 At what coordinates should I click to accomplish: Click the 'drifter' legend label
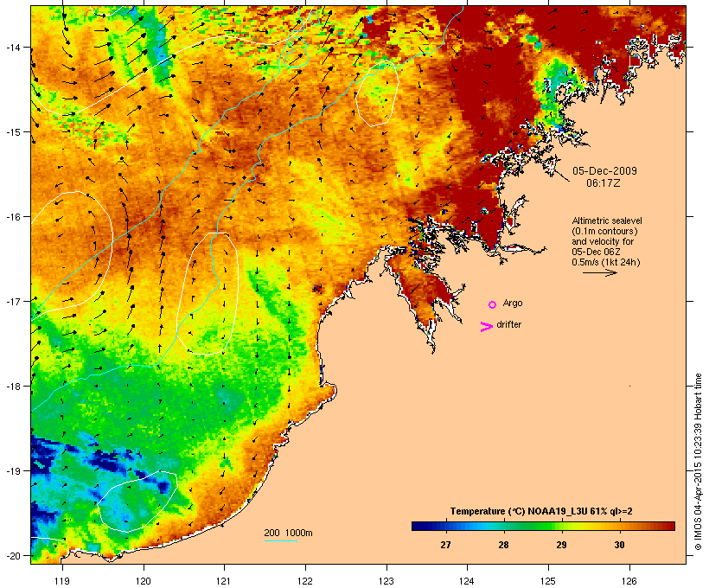(508, 324)
